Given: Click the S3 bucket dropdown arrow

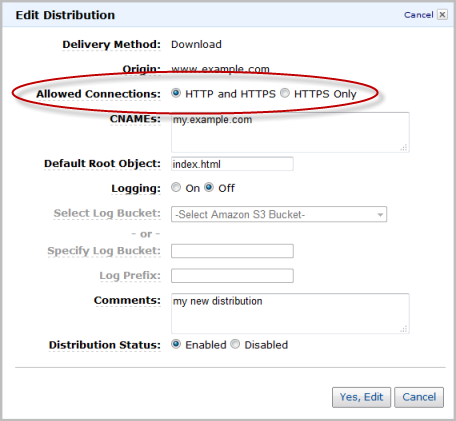Looking at the screenshot, I should click(x=380, y=215).
